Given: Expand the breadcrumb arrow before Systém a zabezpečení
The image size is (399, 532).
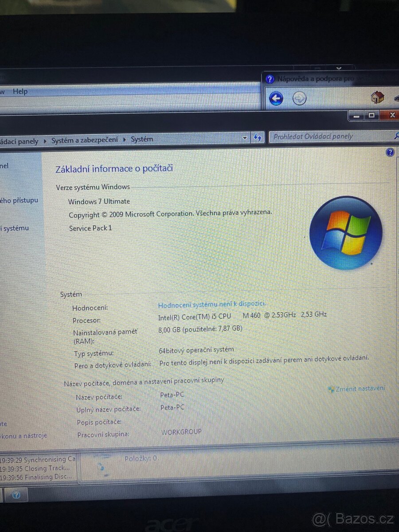Looking at the screenshot, I should coord(45,141).
